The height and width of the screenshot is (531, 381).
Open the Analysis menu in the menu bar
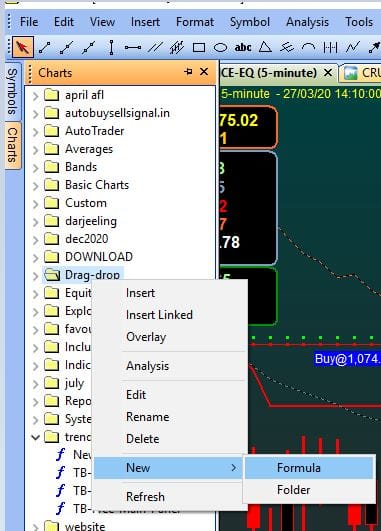pyautogui.click(x=307, y=22)
